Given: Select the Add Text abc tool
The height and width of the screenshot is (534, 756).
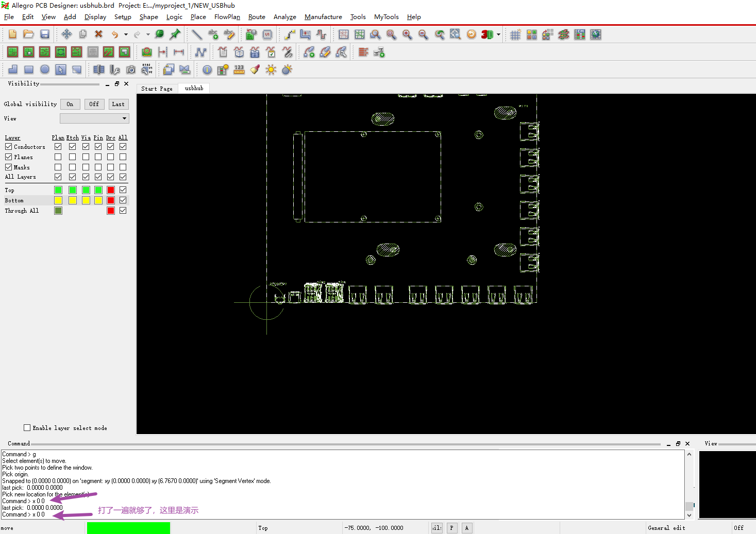Looking at the screenshot, I should coord(213,35).
